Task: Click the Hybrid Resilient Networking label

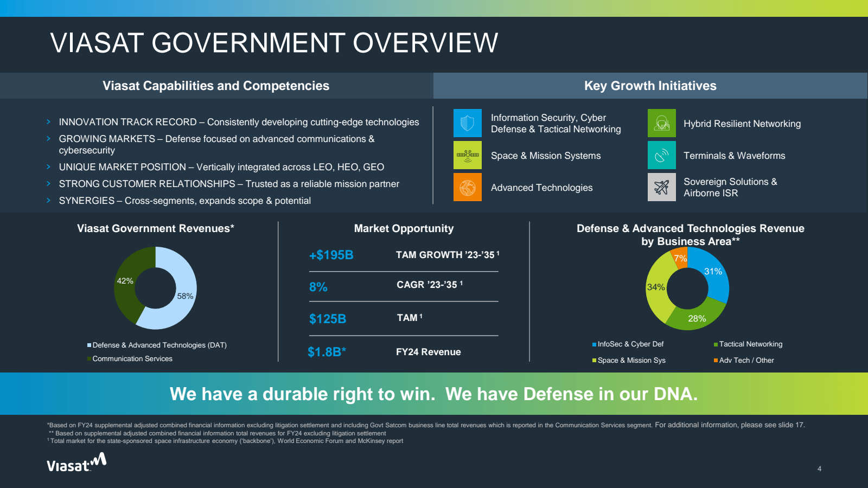Action: [x=742, y=124]
